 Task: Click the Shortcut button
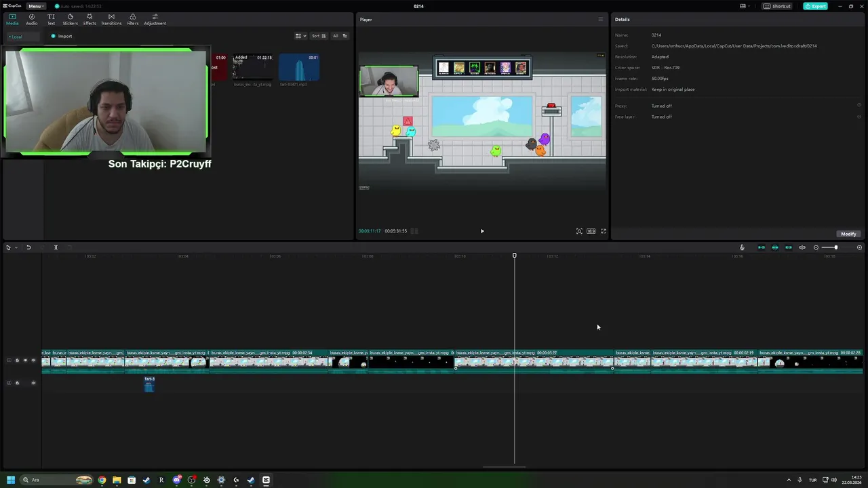point(777,6)
